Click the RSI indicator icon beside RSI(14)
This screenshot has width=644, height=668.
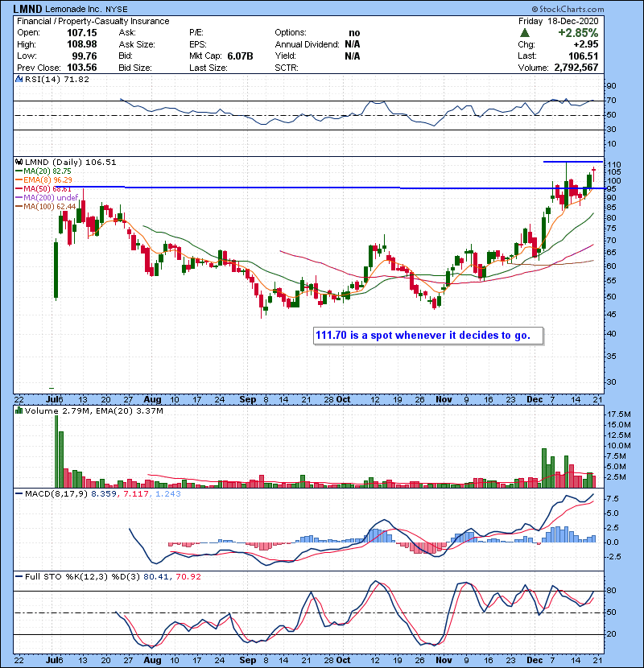tap(19, 79)
